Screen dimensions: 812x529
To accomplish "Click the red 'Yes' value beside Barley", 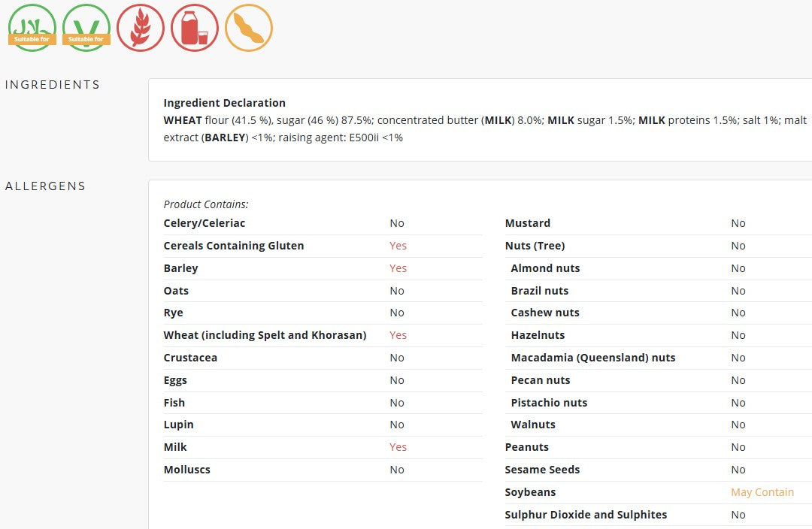I will point(398,268).
